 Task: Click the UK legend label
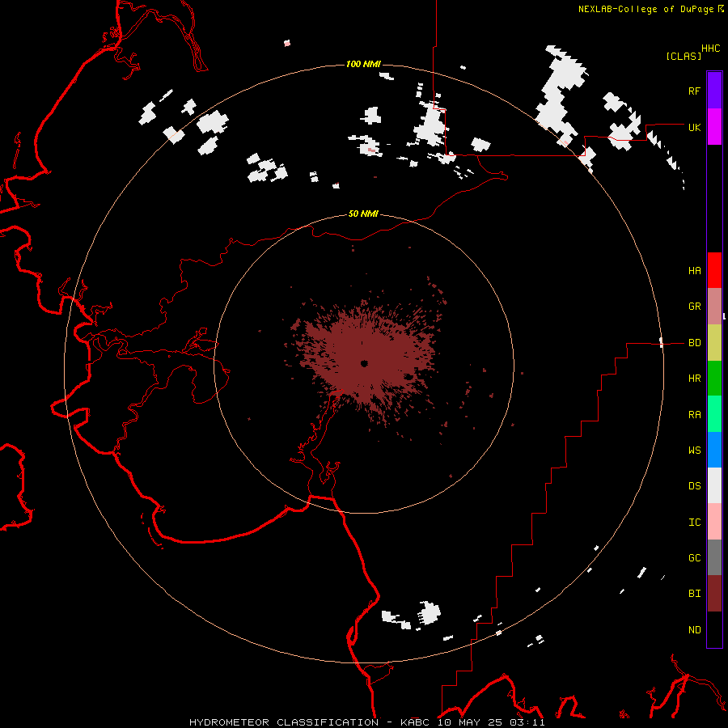pos(694,127)
